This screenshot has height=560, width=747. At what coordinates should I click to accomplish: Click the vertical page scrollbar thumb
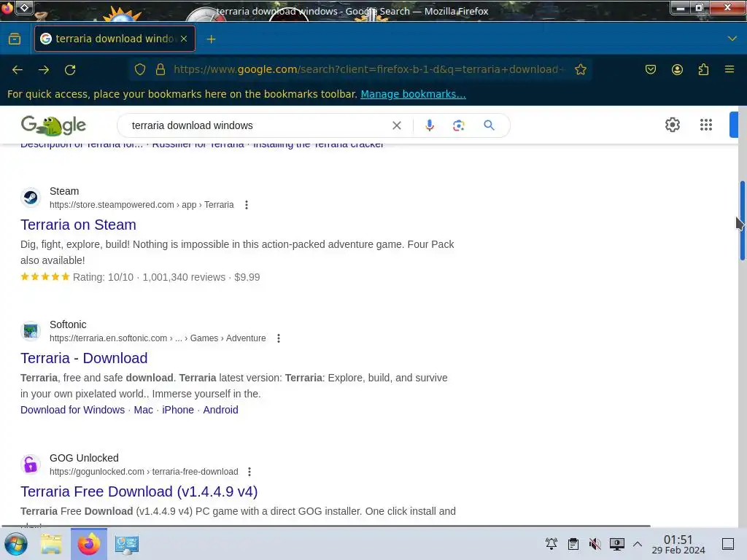[x=742, y=220]
